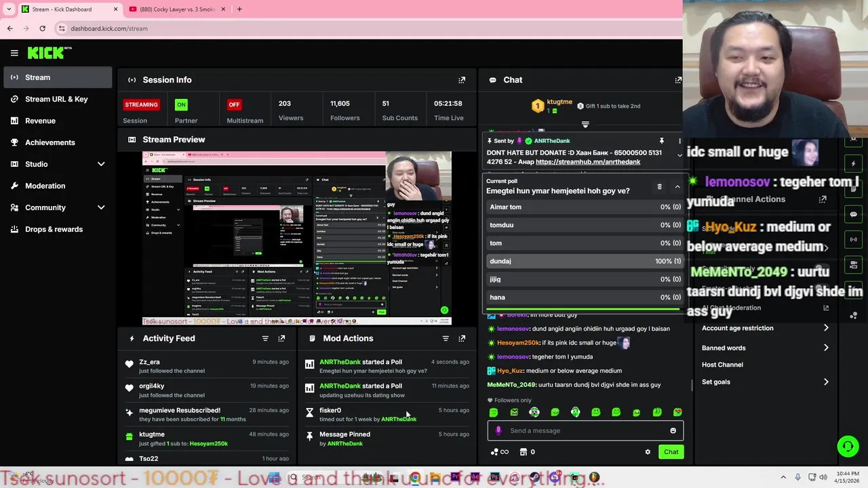Screen dimensions: 868x488
Task: Click the chat bubble icon in right rail
Action: coord(853,214)
